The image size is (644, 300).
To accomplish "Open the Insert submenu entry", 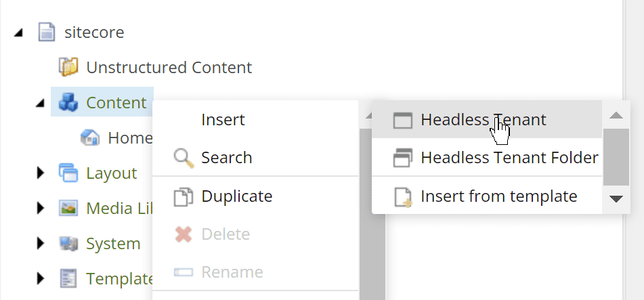I will coord(223,120).
